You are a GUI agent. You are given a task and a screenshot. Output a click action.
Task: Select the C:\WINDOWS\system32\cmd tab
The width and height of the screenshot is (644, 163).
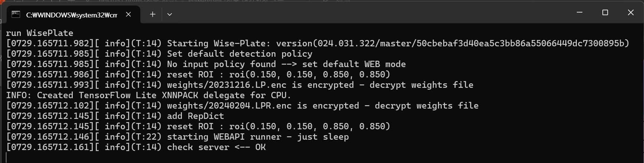pos(71,15)
